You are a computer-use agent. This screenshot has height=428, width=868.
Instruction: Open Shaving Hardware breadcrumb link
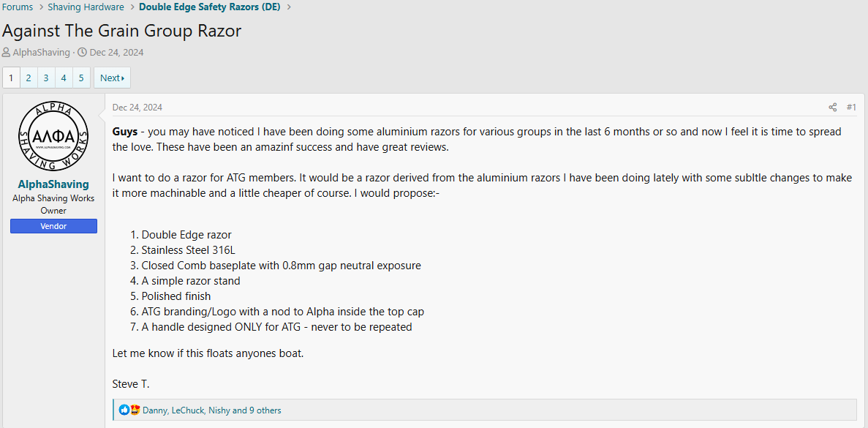point(86,7)
